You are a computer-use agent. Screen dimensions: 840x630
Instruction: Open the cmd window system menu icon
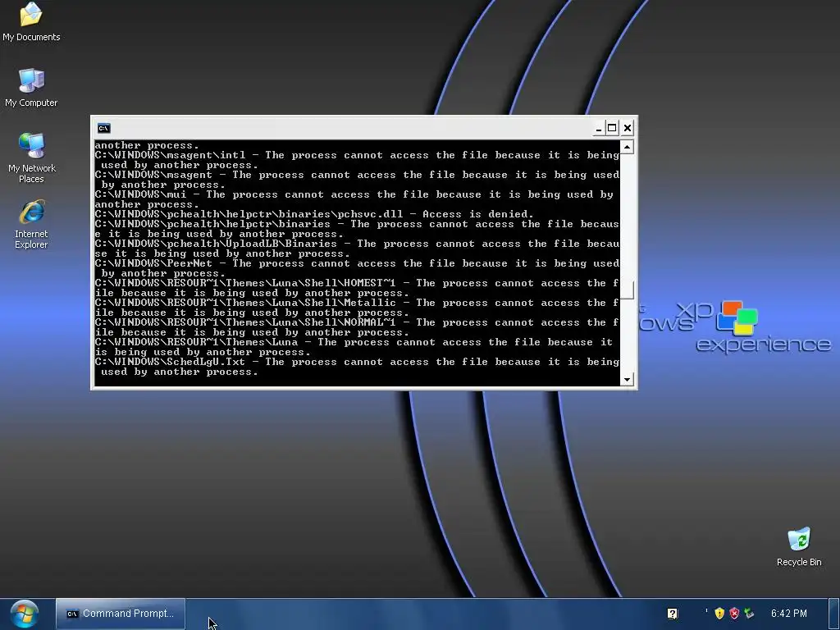pos(104,128)
